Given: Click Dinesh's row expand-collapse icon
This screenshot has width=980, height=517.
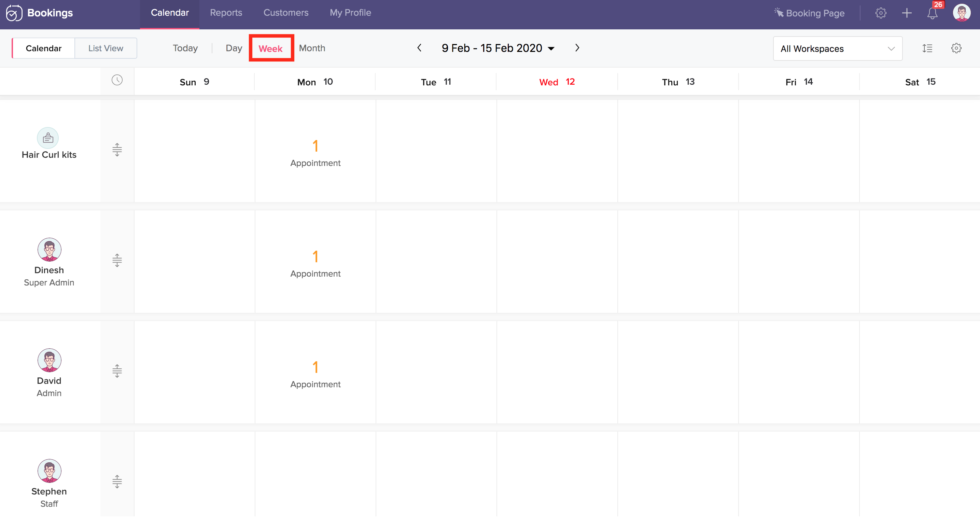Looking at the screenshot, I should pyautogui.click(x=117, y=260).
